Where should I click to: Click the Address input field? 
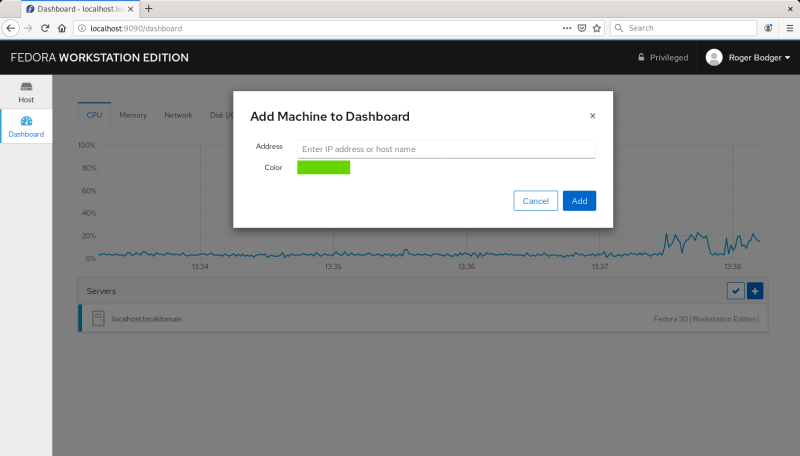446,149
